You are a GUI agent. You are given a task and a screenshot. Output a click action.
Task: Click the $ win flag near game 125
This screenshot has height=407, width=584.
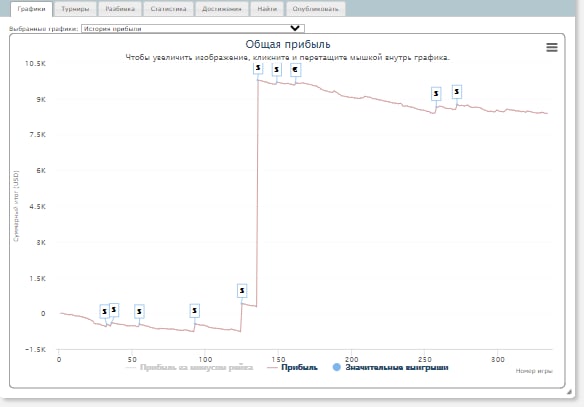click(x=242, y=290)
